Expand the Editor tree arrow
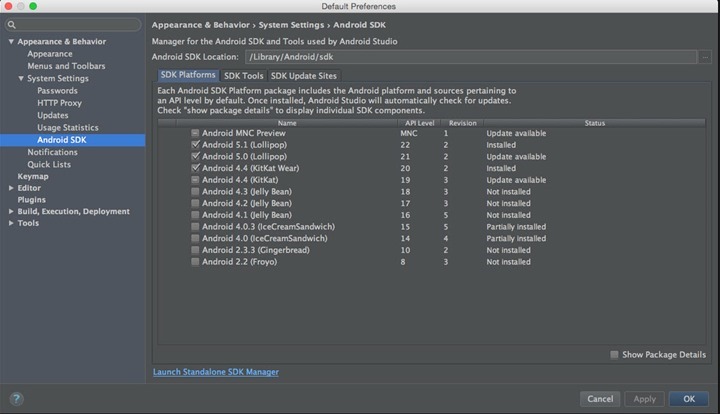Screen dimensions: 720x414 [11, 188]
